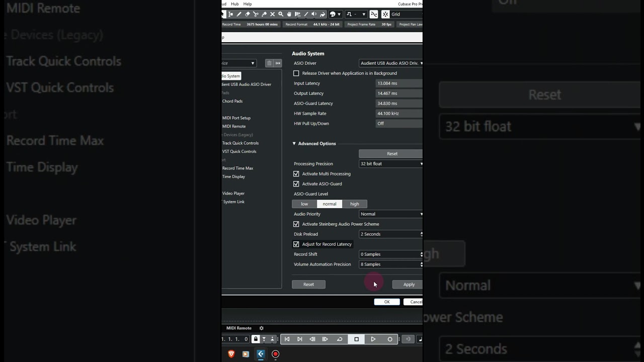This screenshot has height=362, width=644.
Task: Select the Line tool
Action: click(306, 14)
